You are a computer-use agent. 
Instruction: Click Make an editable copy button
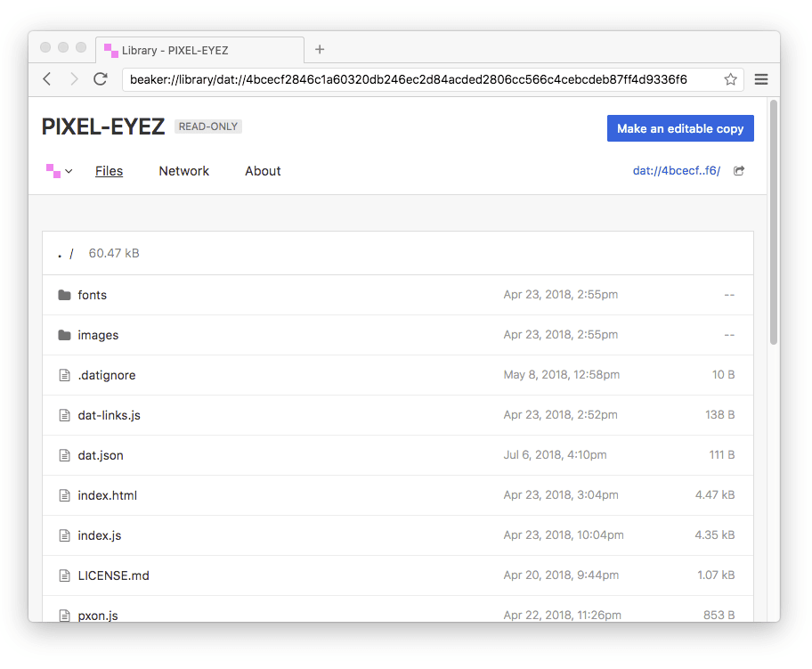coord(680,128)
